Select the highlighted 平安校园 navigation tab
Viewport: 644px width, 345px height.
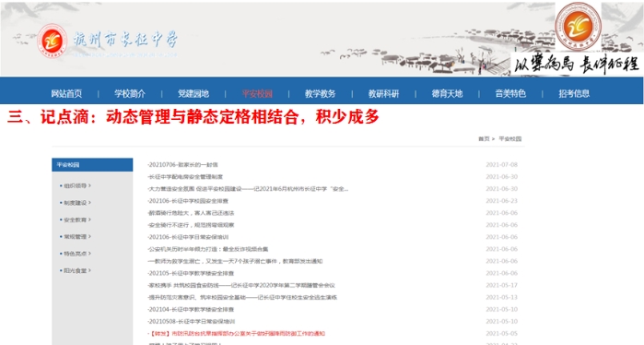pos(257,94)
